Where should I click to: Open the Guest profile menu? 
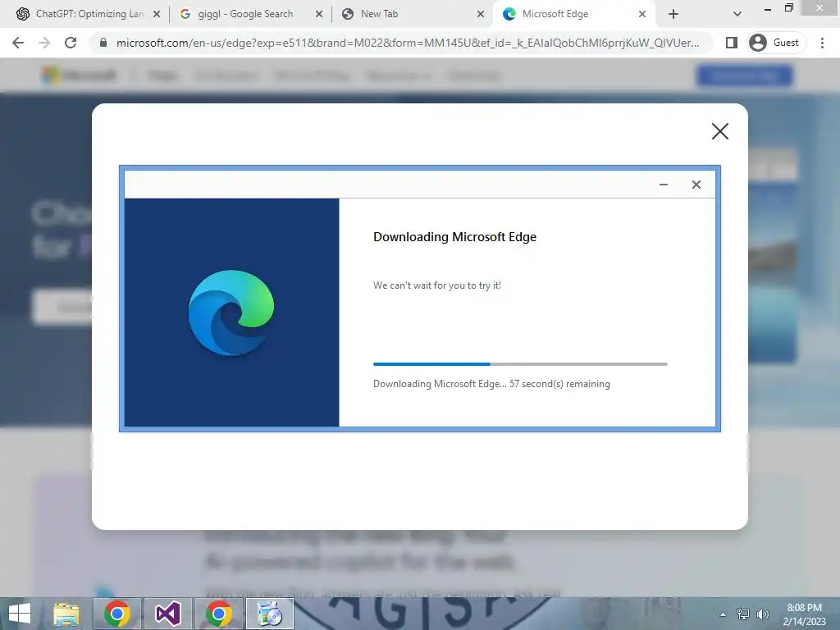775,43
